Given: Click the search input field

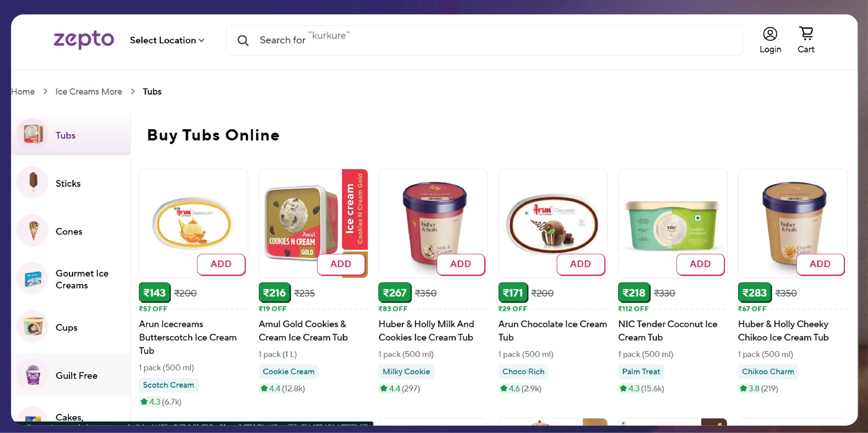Looking at the screenshot, I should click(x=485, y=40).
